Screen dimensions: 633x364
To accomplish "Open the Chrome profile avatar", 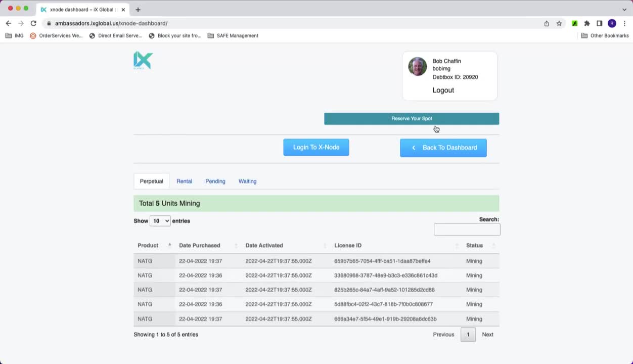I will pyautogui.click(x=612, y=23).
